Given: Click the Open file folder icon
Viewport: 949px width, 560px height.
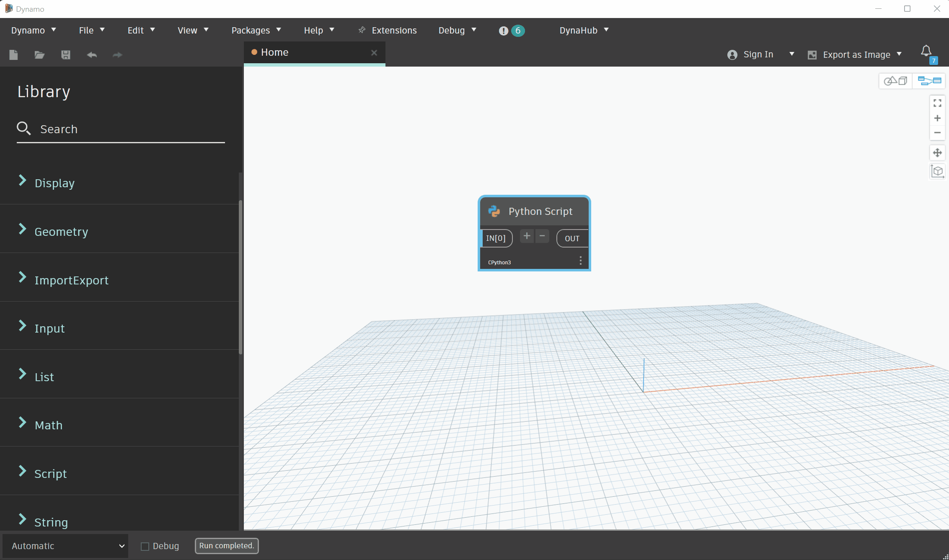Looking at the screenshot, I should [39, 55].
